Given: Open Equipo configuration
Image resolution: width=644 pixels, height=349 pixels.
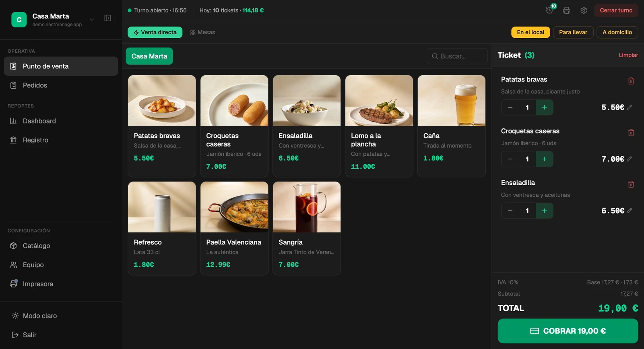Looking at the screenshot, I should pos(61,265).
